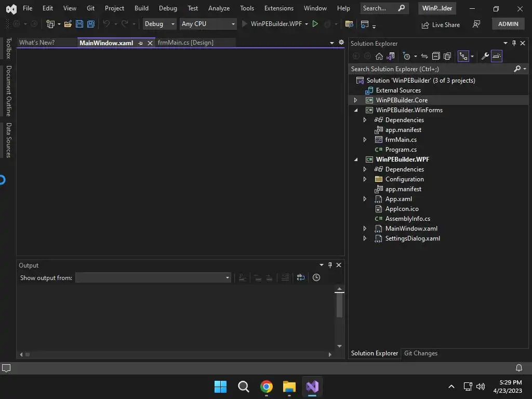Screen dimensions: 532x399
Task: Click the Output timestamp clock icon
Action: tap(316, 277)
